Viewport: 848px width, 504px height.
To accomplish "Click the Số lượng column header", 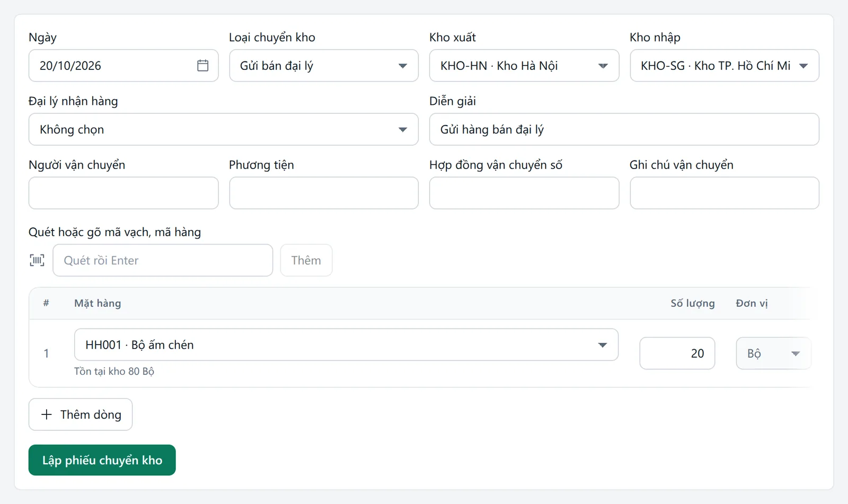I will pyautogui.click(x=693, y=303).
